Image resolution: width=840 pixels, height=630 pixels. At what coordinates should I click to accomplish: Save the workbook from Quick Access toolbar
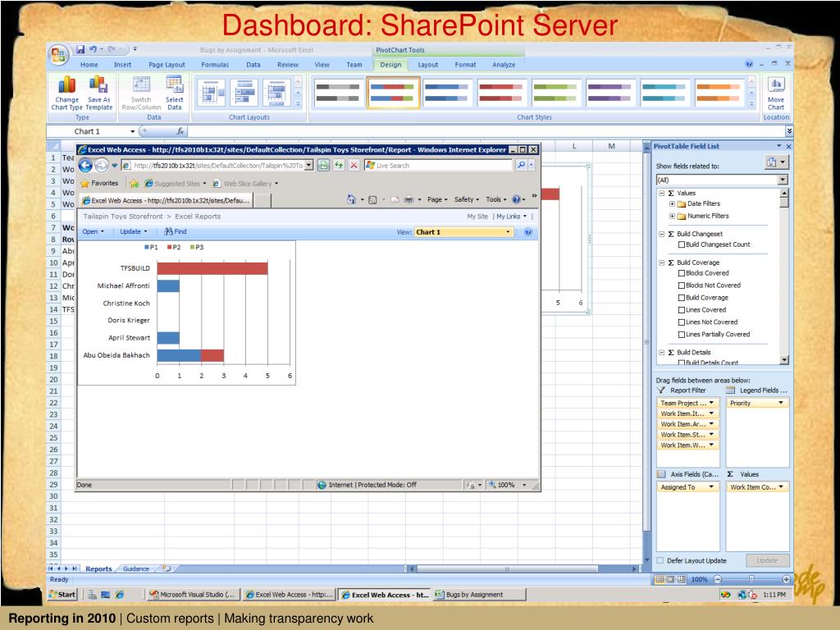click(x=80, y=49)
